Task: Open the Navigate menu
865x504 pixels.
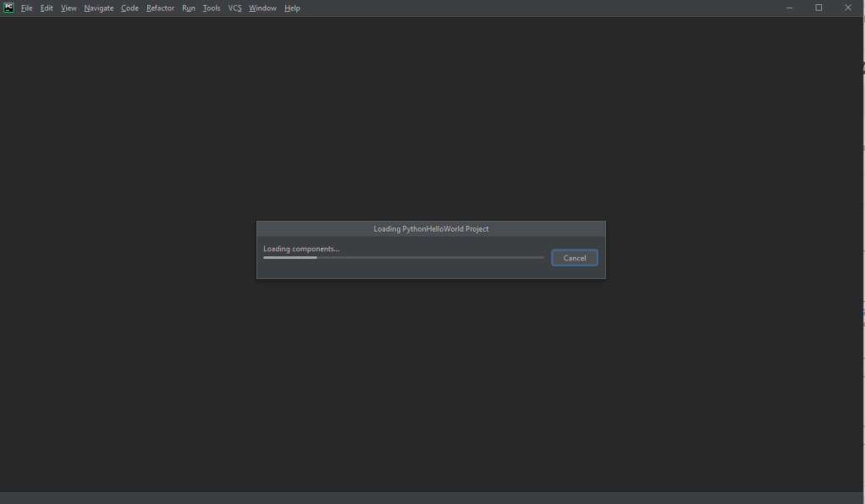Action: tap(98, 8)
